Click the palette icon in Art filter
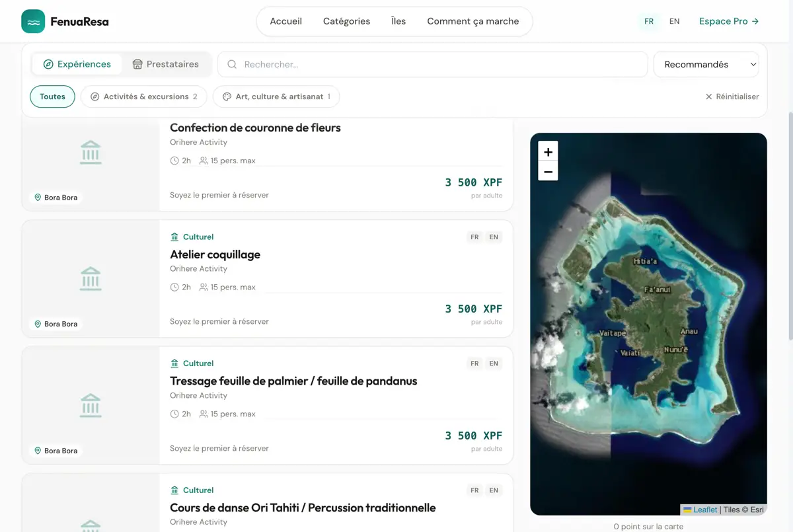 point(227,96)
